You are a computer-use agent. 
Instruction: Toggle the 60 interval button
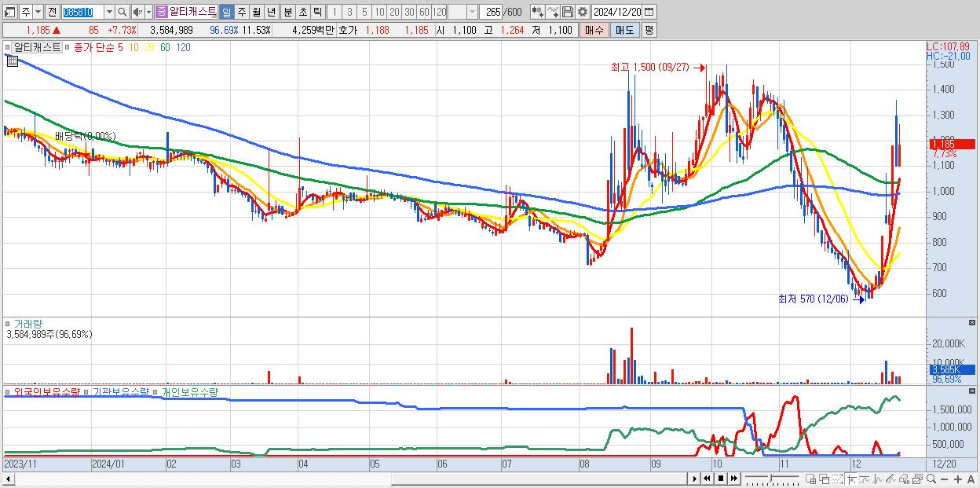point(424,12)
